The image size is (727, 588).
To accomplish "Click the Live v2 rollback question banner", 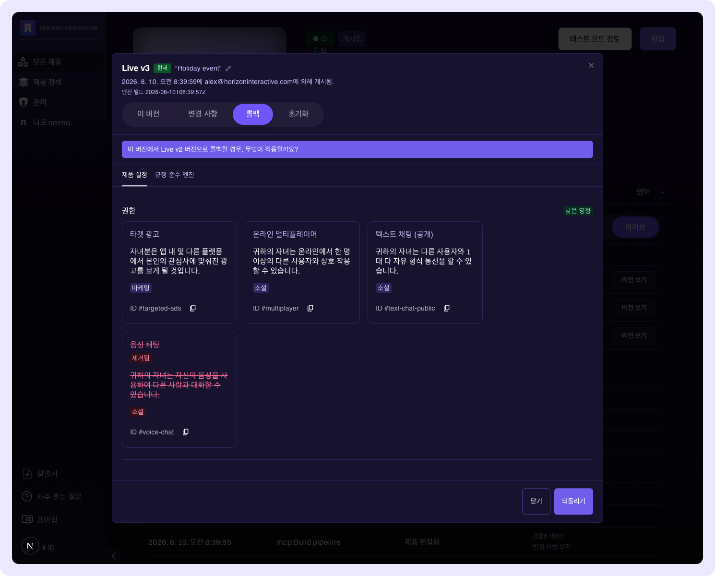I will [x=358, y=149].
